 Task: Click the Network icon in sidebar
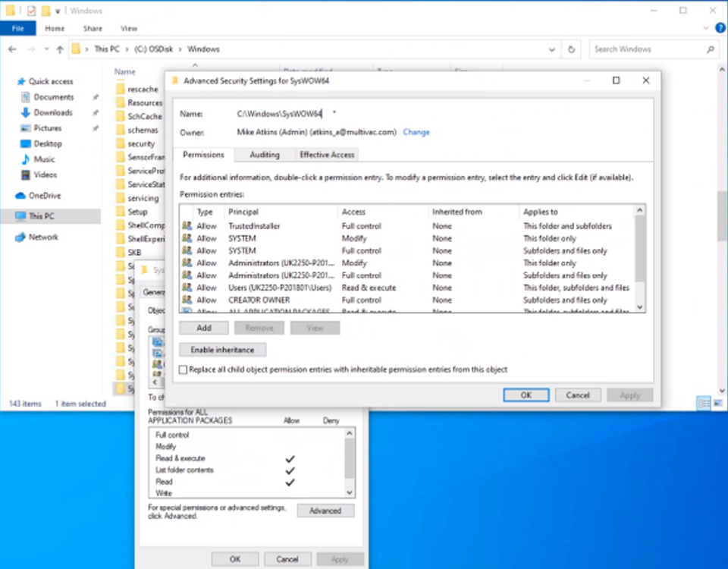click(x=20, y=237)
